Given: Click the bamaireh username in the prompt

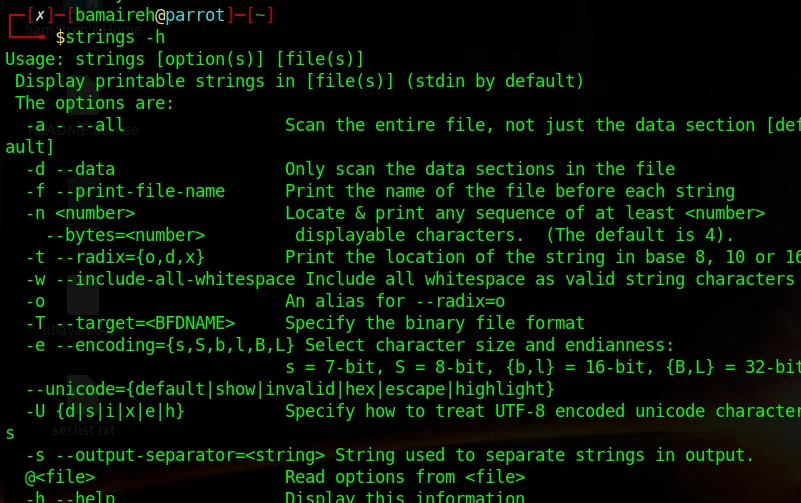Looking at the screenshot, I should pos(115,15).
